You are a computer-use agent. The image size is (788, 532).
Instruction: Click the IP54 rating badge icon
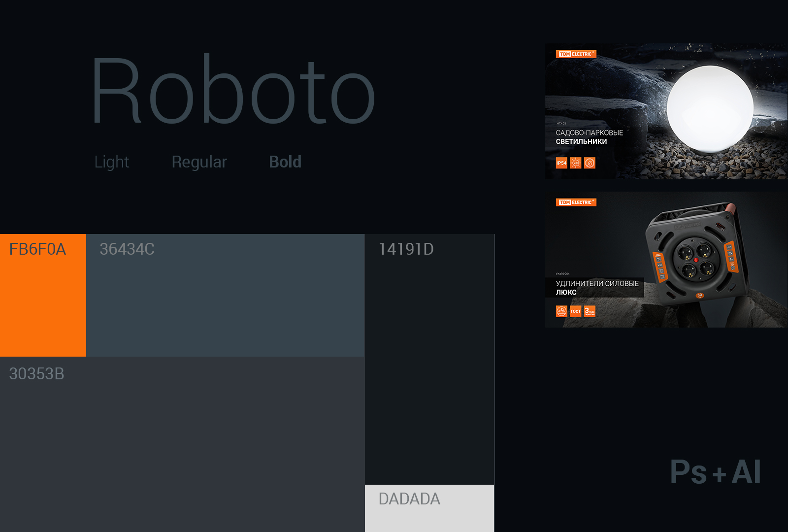tap(561, 163)
